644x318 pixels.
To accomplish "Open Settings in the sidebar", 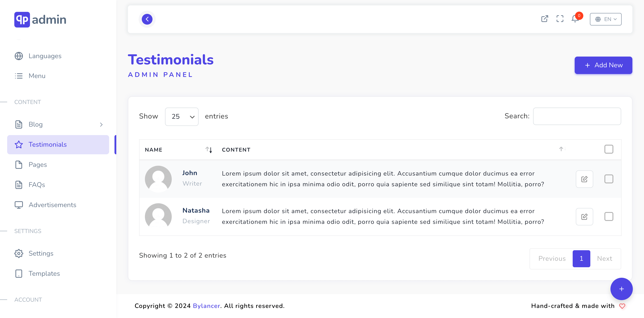I will [41, 253].
